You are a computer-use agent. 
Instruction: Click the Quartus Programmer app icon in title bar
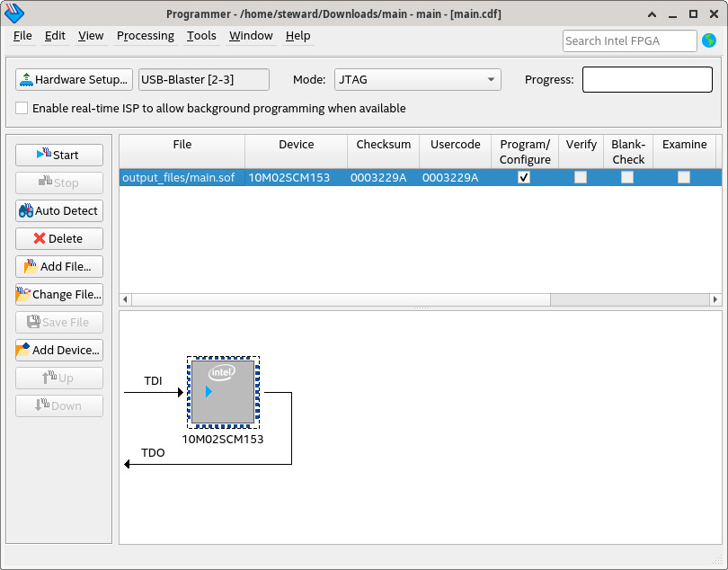pos(13,13)
